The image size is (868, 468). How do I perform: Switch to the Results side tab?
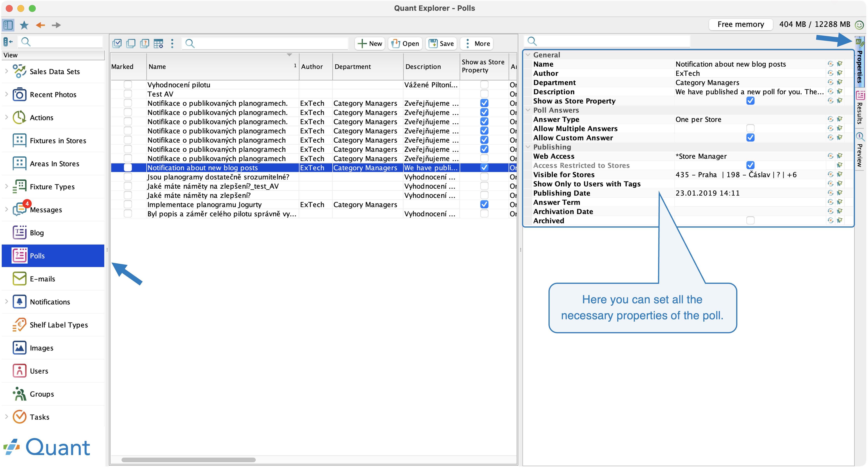[860, 108]
